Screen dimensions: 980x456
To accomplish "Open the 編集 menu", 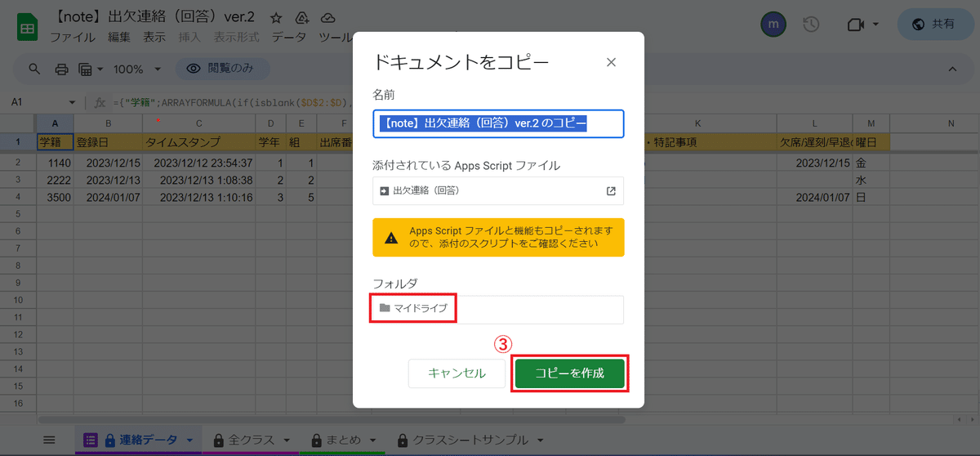I will (119, 37).
